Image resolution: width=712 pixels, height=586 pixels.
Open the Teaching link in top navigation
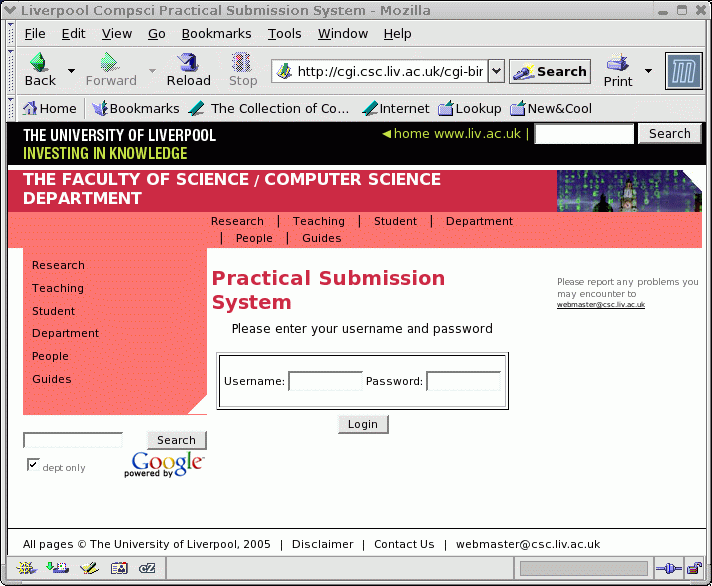(x=319, y=221)
